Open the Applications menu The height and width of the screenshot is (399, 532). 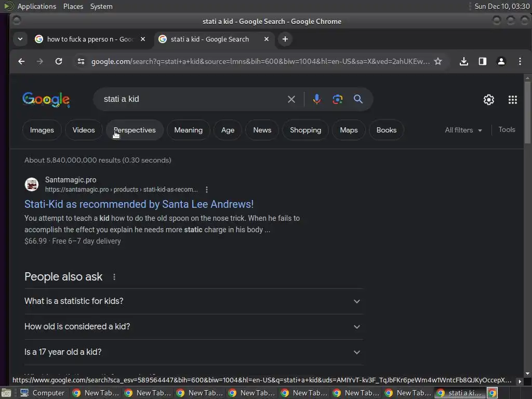pyautogui.click(x=37, y=6)
